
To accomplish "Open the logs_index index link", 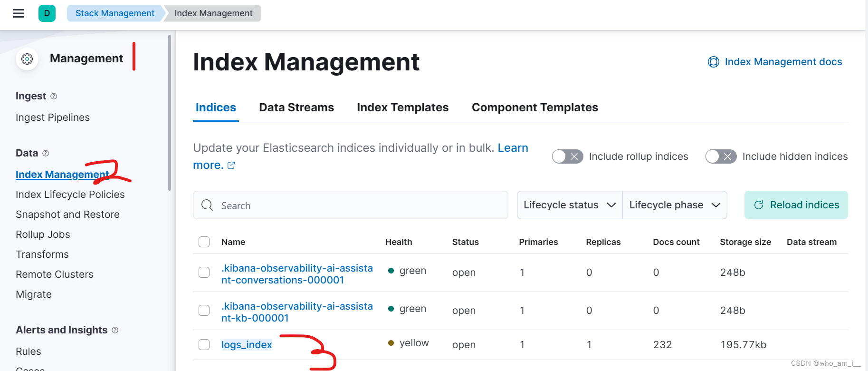I will [x=247, y=345].
